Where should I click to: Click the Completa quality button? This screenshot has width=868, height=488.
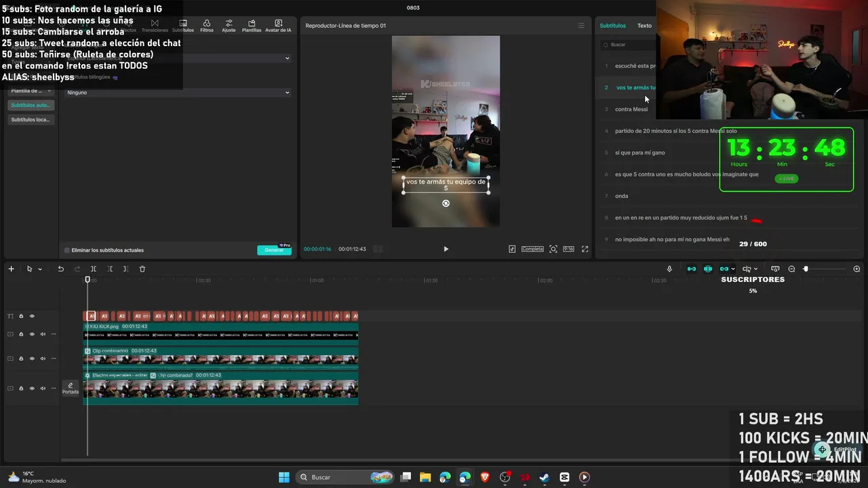point(532,249)
